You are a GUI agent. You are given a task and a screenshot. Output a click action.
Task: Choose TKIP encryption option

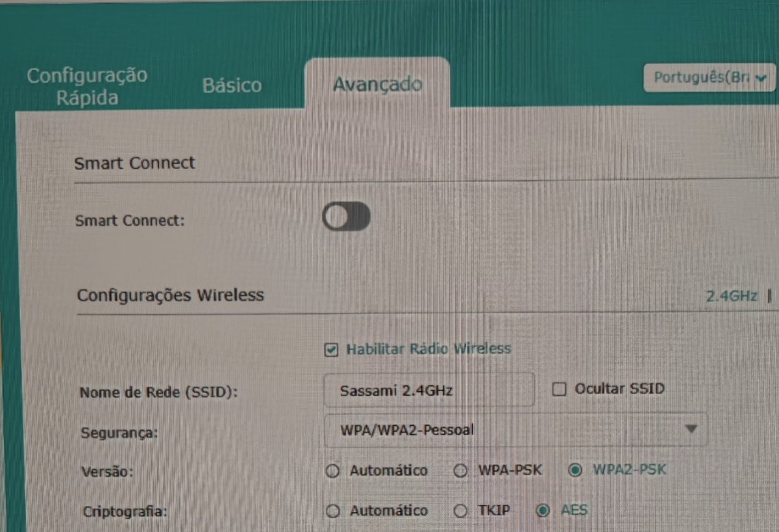[x=461, y=511]
